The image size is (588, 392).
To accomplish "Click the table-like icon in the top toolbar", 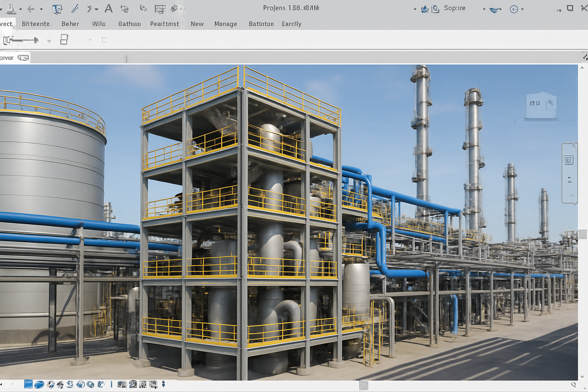I will pos(160,9).
